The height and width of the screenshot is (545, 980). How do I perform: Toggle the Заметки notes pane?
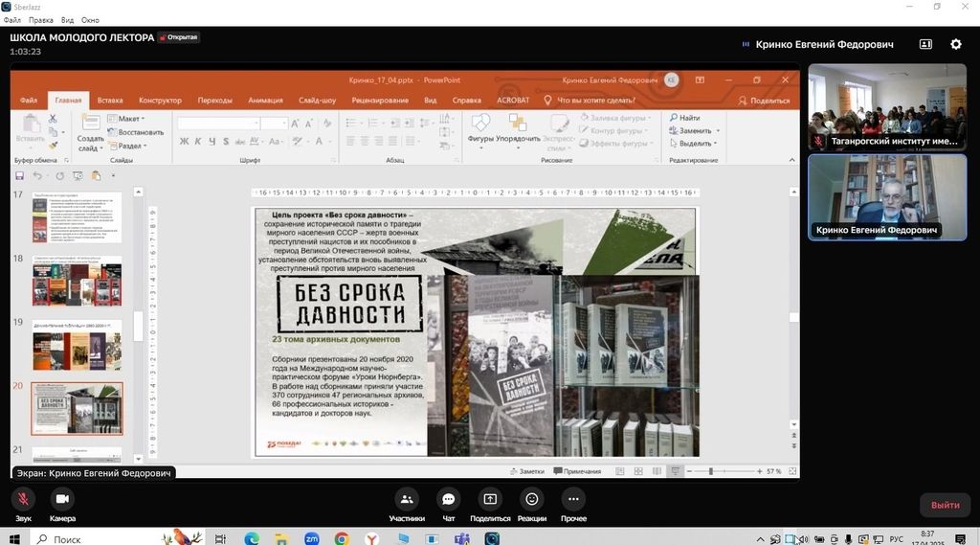(525, 471)
